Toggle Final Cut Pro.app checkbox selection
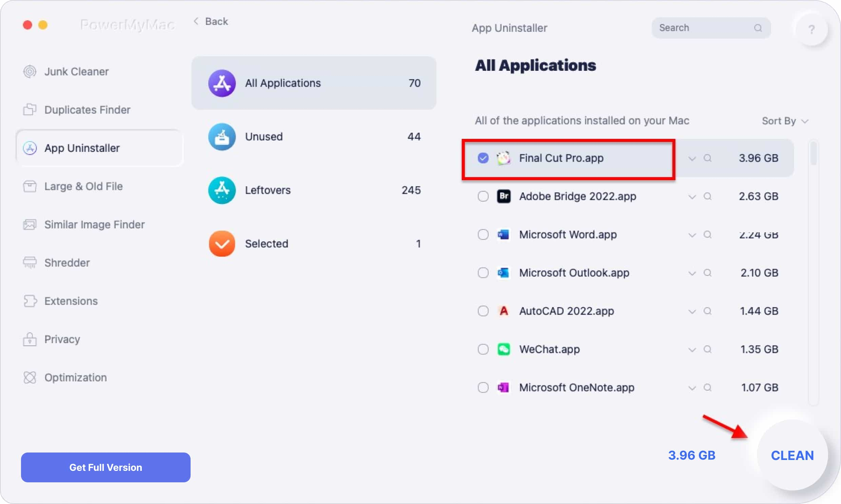 pos(483,158)
